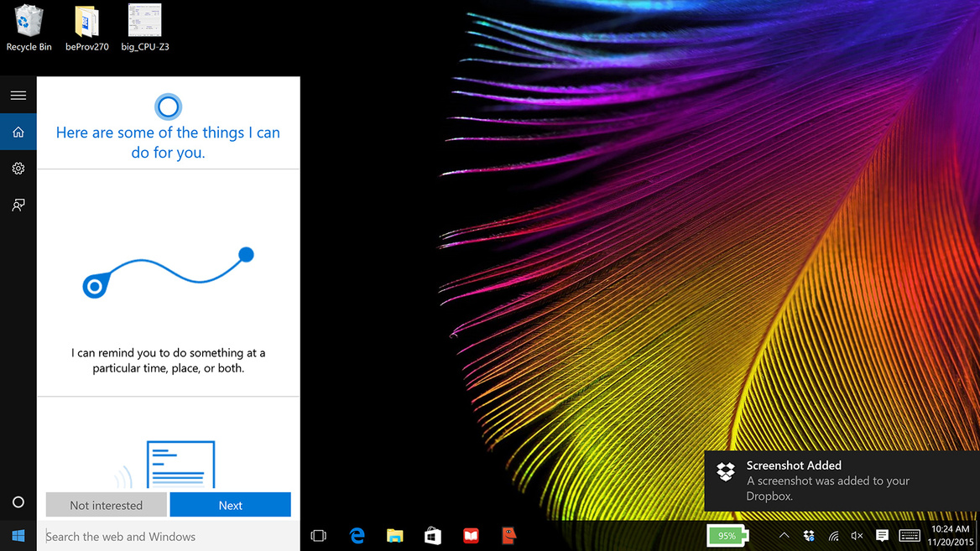Launch Microsoft Edge from the taskbar
980x551 pixels.
click(357, 536)
